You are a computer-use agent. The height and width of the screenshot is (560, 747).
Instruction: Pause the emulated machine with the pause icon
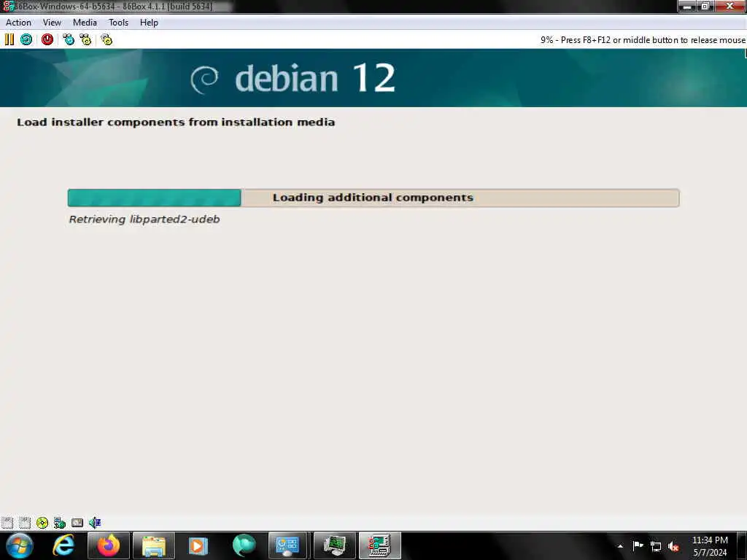click(x=9, y=39)
